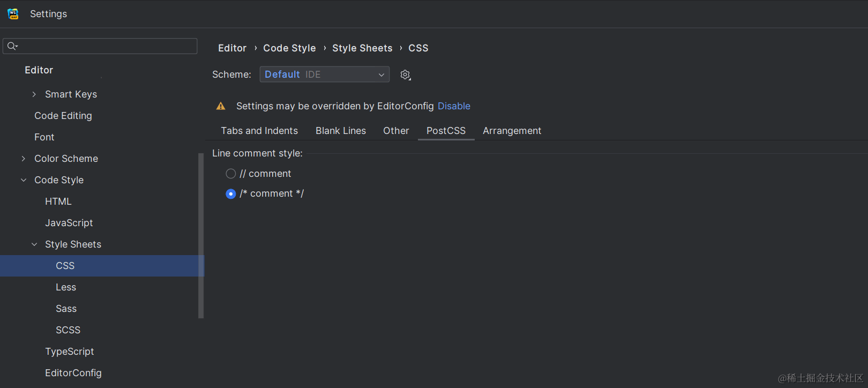
Task: Select Color Scheme in the tree
Action: point(66,159)
